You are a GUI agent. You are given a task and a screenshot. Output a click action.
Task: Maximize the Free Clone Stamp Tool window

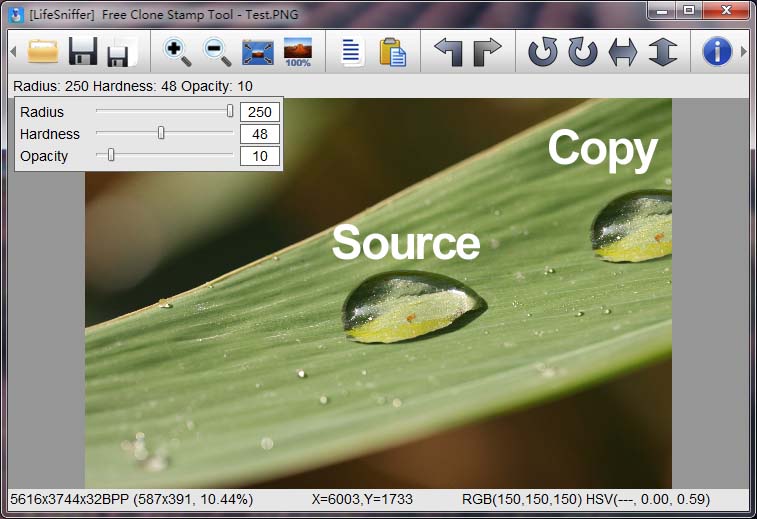[x=689, y=11]
